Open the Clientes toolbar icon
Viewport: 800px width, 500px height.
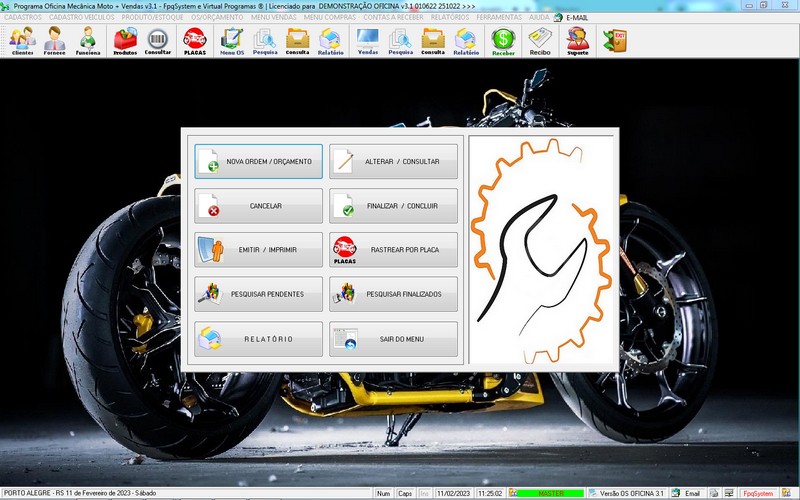(x=22, y=41)
